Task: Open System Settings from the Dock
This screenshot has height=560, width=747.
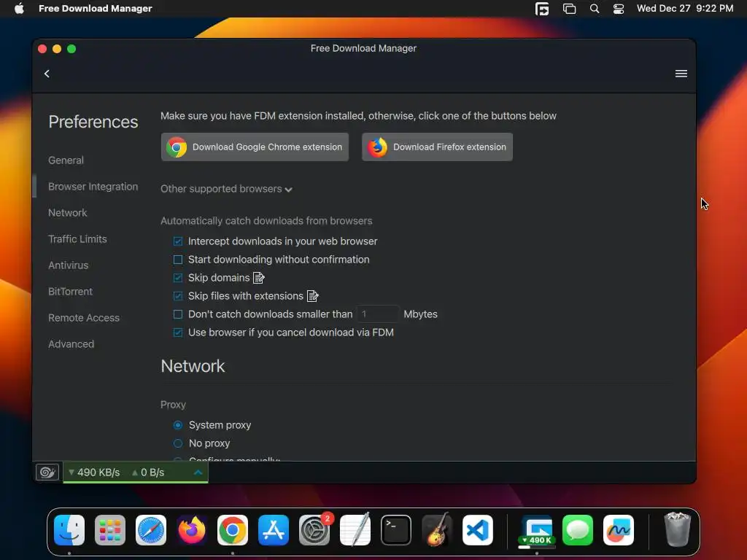Action: [314, 530]
